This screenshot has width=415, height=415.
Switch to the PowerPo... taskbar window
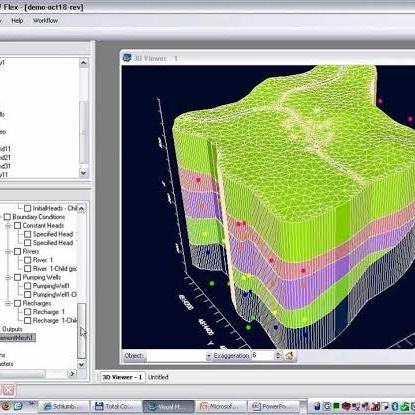click(x=273, y=406)
